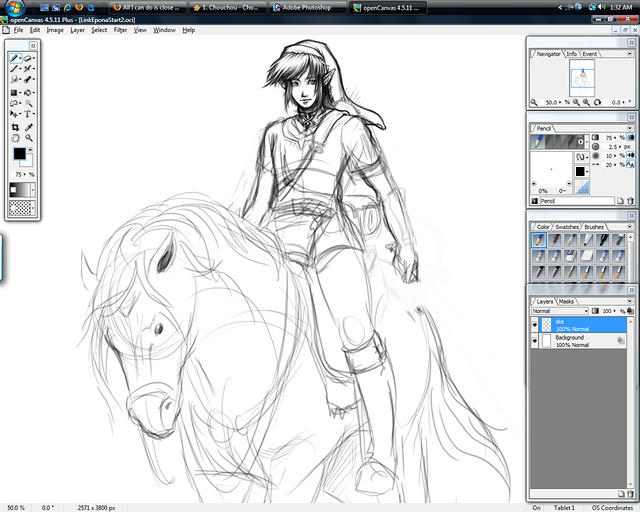Open the Pencil panel options menu arrow
The height and width of the screenshot is (512, 640).
tap(629, 128)
